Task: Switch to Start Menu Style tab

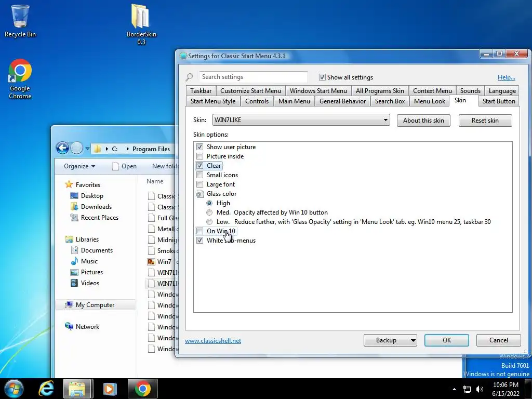Action: (212, 101)
